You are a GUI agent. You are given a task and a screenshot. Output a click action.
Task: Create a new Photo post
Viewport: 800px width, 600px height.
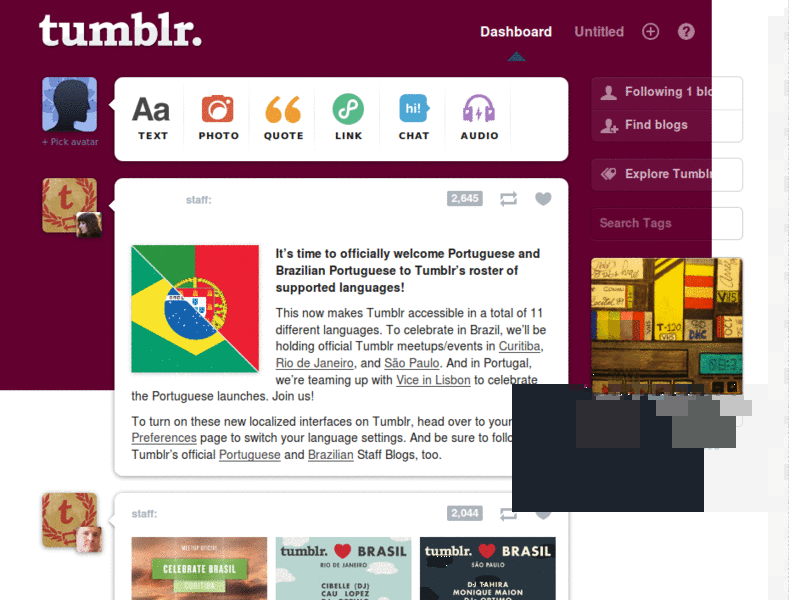218,118
